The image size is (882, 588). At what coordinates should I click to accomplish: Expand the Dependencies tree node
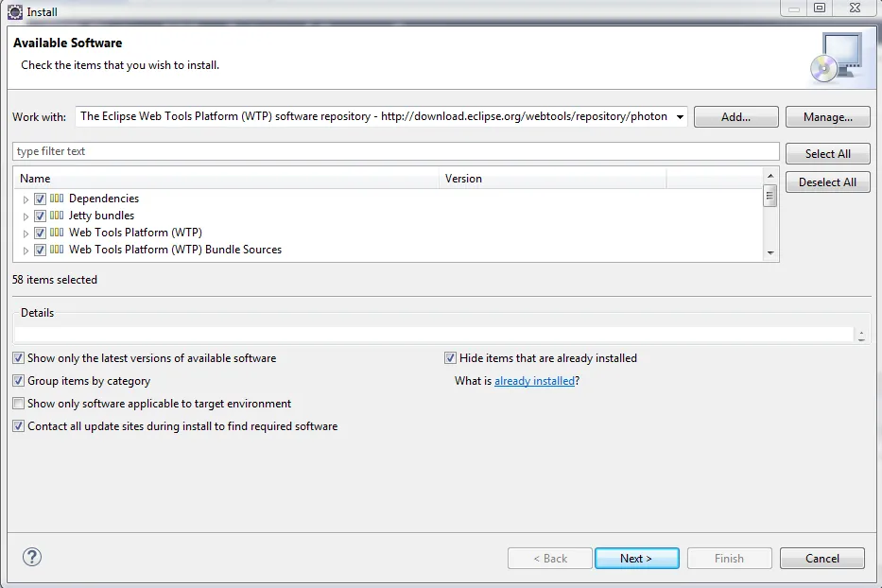(x=26, y=199)
